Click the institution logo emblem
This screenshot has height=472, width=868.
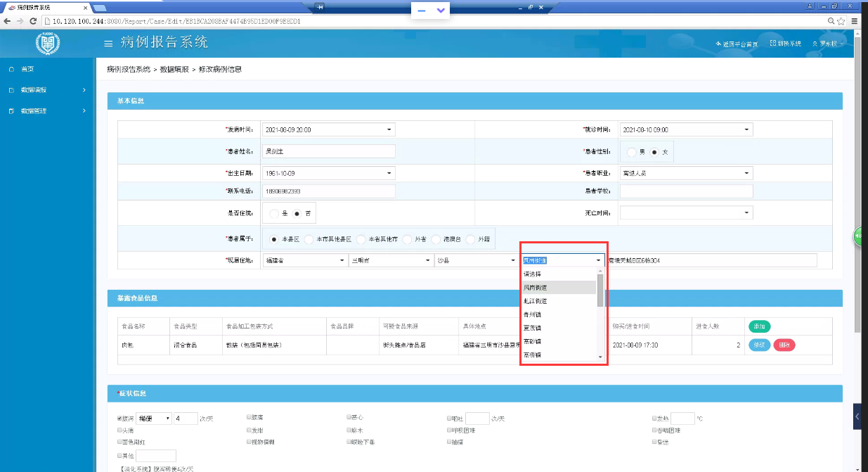coord(48,44)
